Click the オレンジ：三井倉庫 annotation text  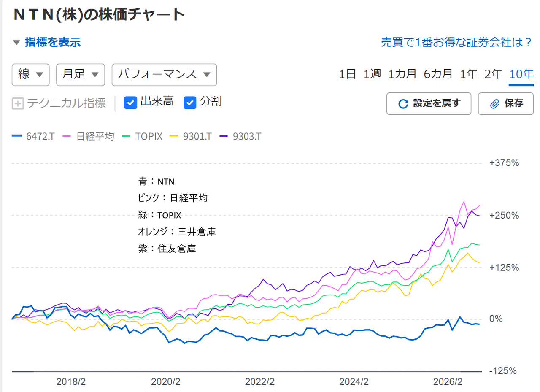click(x=177, y=232)
